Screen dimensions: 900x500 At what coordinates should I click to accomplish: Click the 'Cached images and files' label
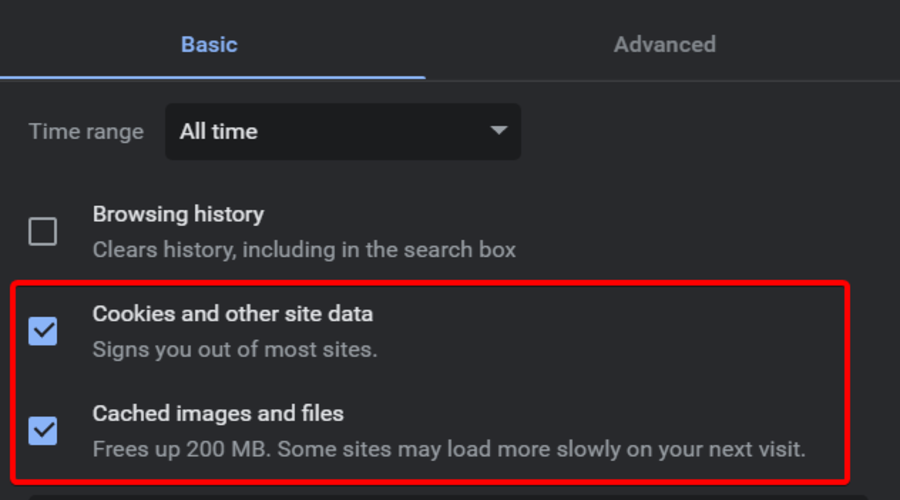click(x=218, y=413)
